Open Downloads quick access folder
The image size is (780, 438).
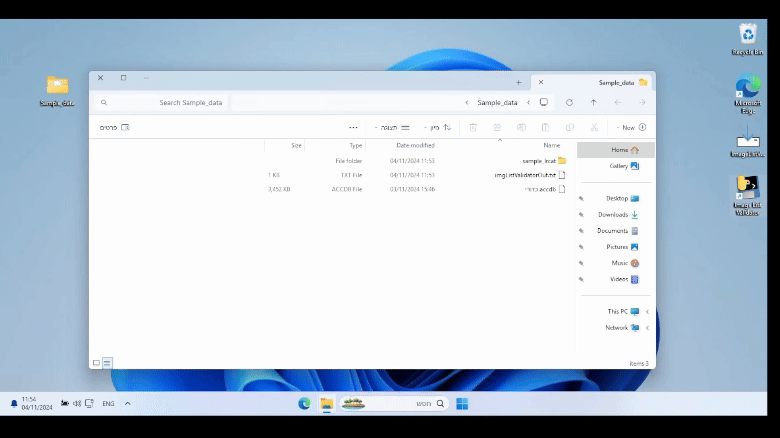pyautogui.click(x=616, y=215)
